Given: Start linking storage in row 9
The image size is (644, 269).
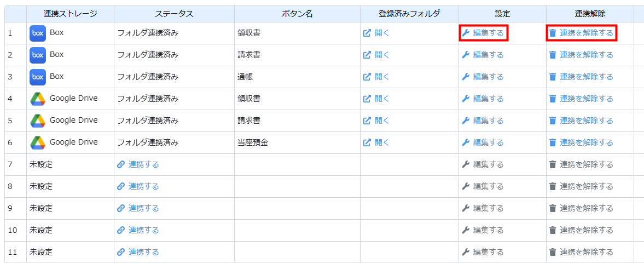Looking at the screenshot, I should (138, 208).
